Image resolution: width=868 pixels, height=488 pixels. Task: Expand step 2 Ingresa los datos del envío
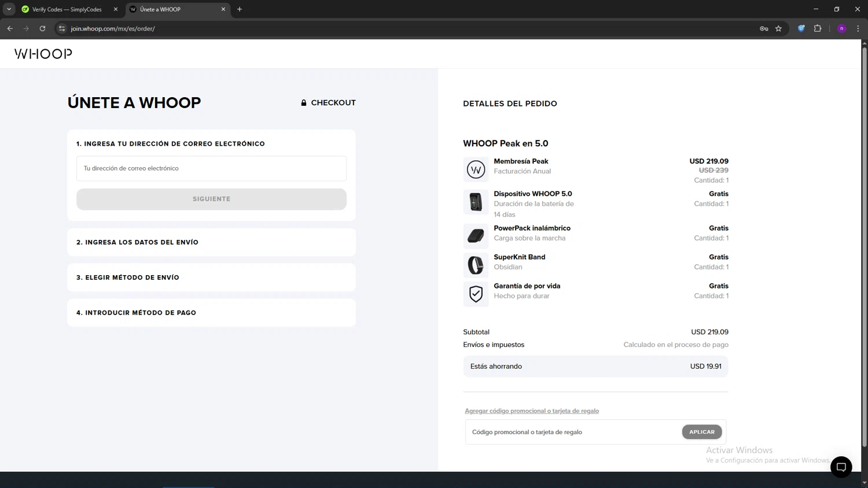(211, 242)
